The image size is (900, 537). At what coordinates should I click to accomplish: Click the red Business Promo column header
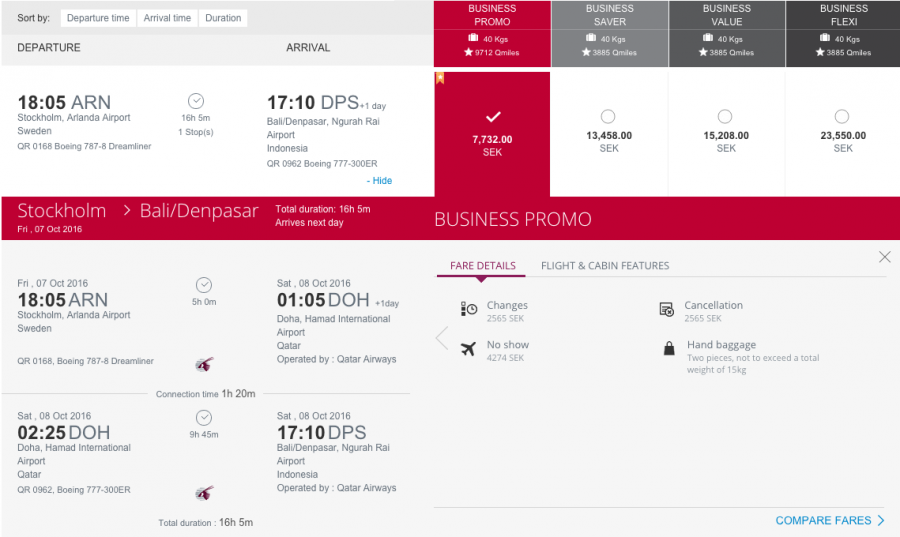(x=492, y=34)
